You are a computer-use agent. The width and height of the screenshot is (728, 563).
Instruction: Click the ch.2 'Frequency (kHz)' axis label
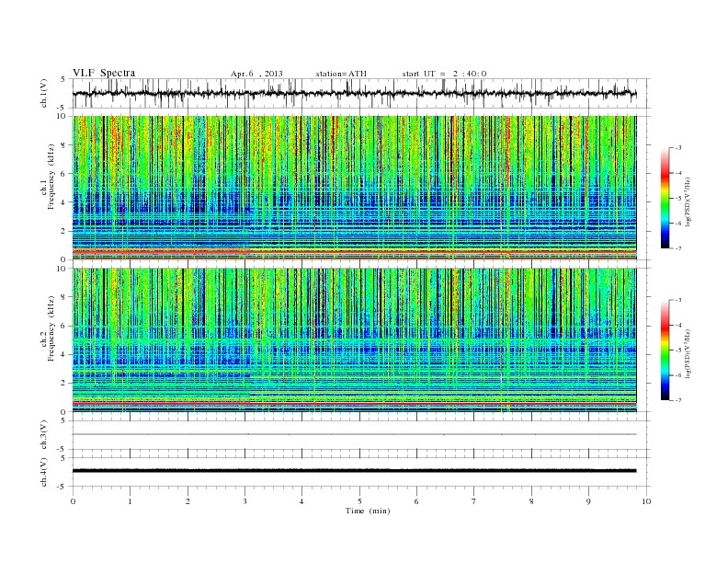[x=51, y=328]
